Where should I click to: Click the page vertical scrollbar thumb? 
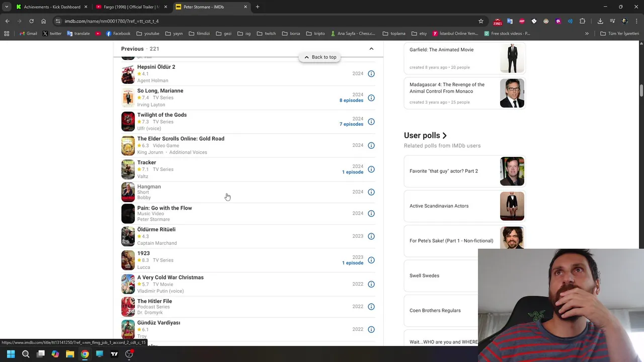641,90
